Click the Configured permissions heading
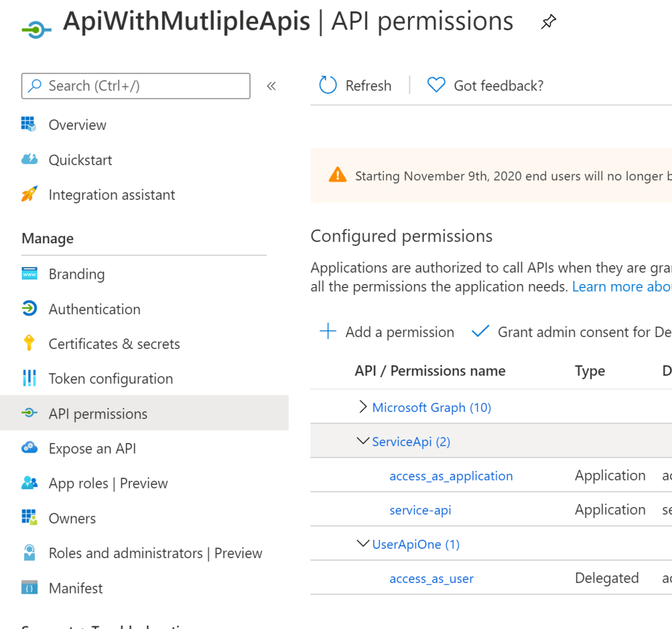 coord(401,236)
